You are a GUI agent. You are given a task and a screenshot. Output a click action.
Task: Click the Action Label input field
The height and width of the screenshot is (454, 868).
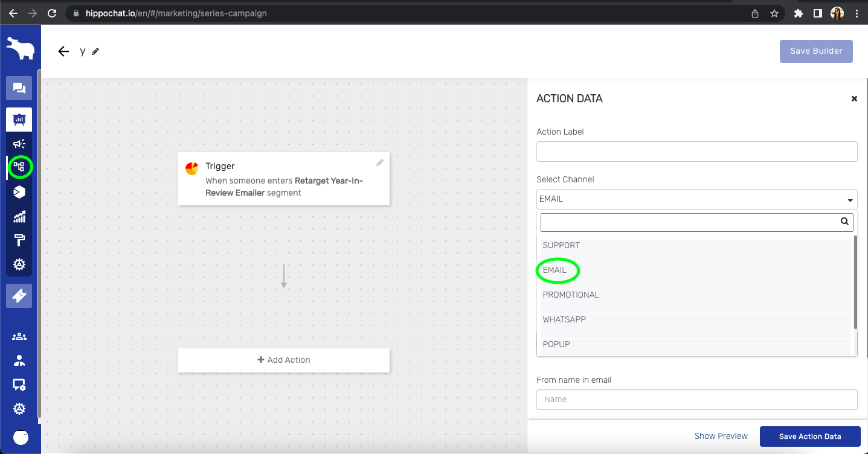696,152
